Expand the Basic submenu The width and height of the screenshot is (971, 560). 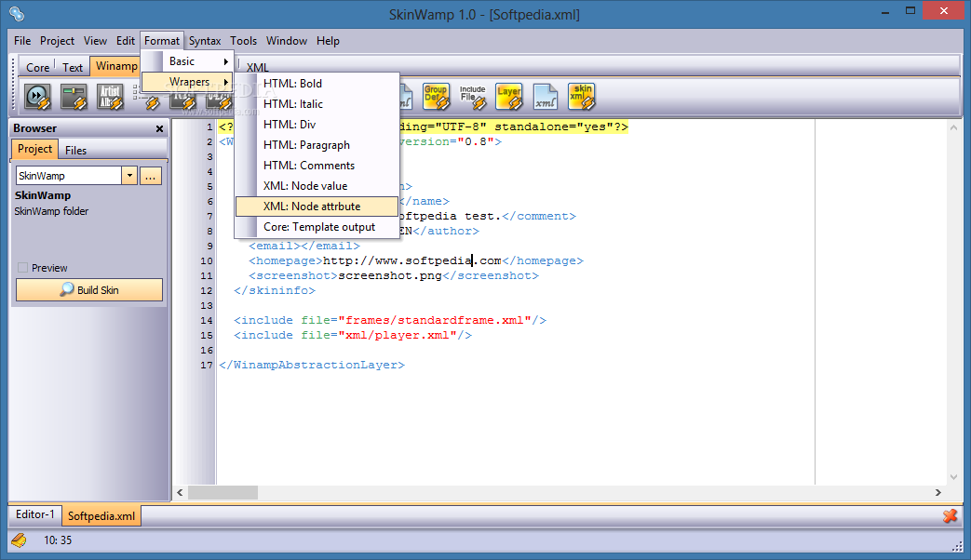point(188,61)
